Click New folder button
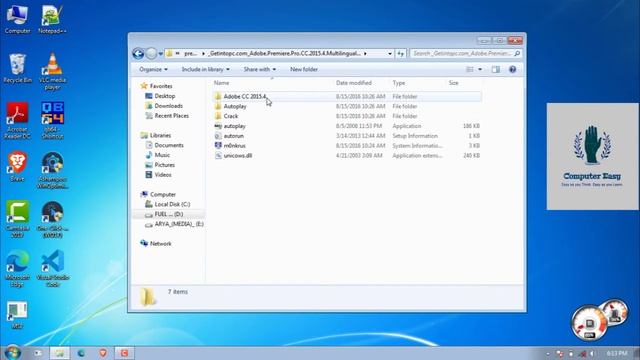Viewport: 640px width, 360px height. (304, 69)
